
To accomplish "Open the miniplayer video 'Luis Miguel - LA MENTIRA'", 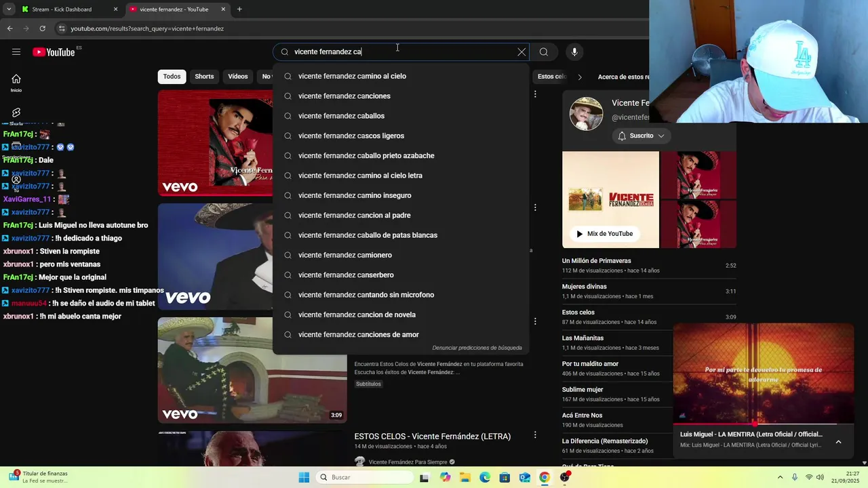I will [x=751, y=434].
